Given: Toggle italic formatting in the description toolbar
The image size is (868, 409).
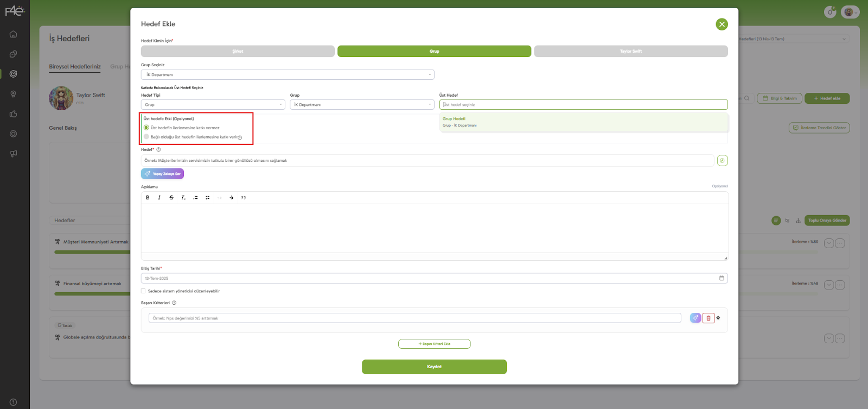Looking at the screenshot, I should (x=159, y=198).
